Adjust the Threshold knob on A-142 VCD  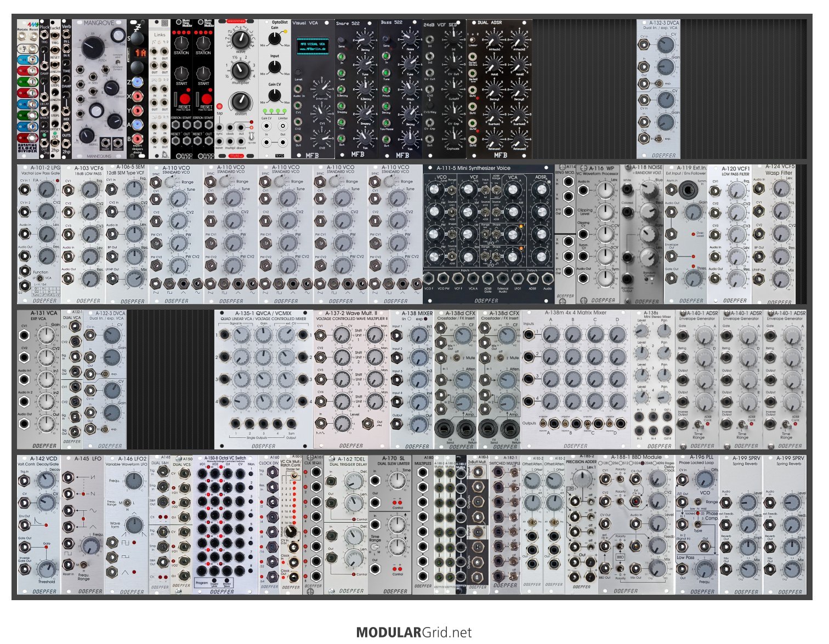click(47, 569)
